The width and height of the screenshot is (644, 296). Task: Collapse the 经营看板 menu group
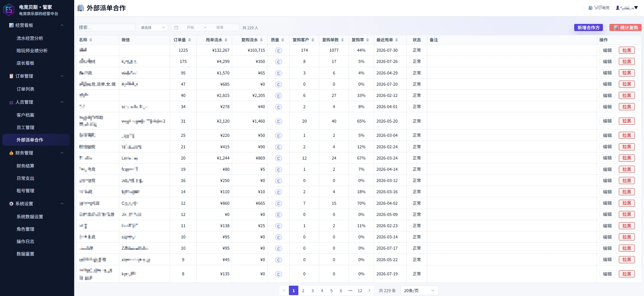pyautogui.click(x=62, y=25)
